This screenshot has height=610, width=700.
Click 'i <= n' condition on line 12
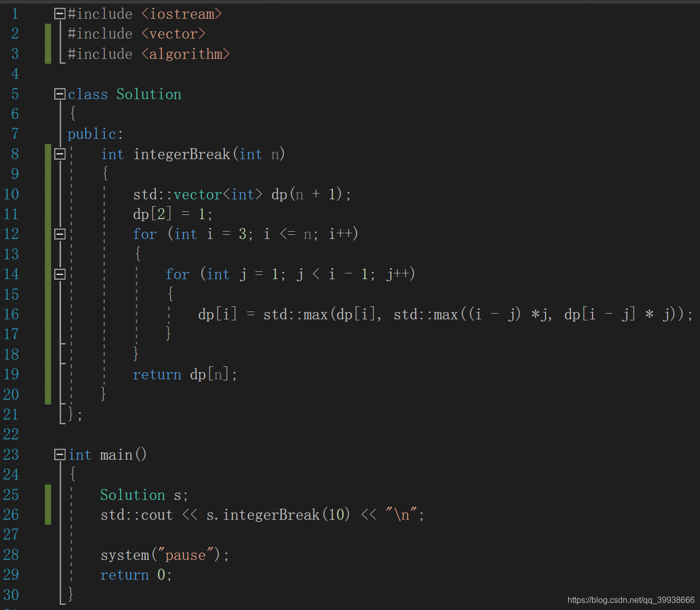click(x=288, y=234)
